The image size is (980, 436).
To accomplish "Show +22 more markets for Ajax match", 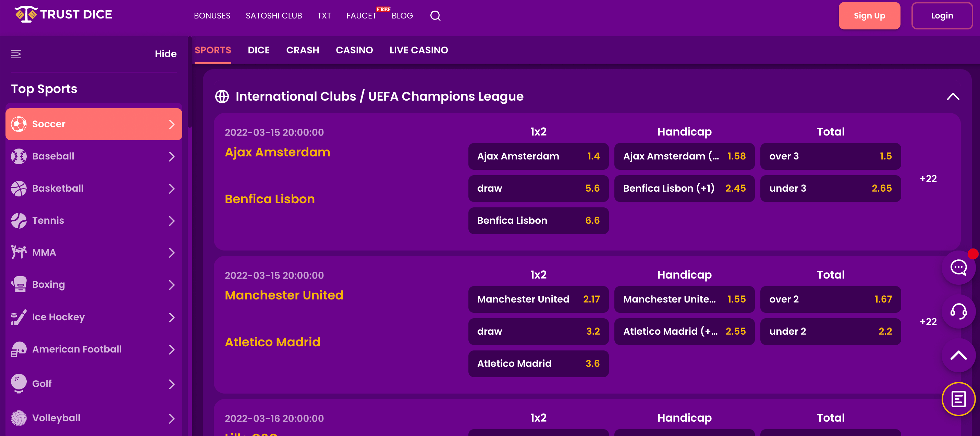I will [928, 179].
